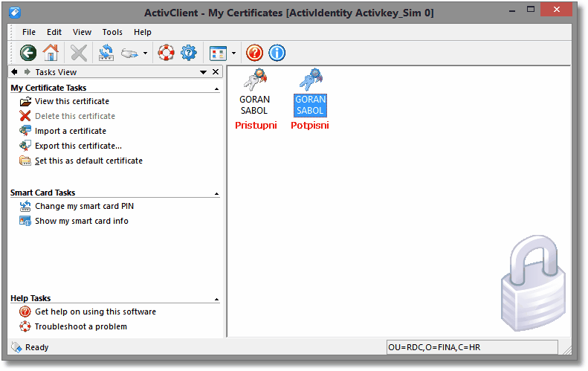
Task: Click Get help on using this software
Action: click(96, 312)
